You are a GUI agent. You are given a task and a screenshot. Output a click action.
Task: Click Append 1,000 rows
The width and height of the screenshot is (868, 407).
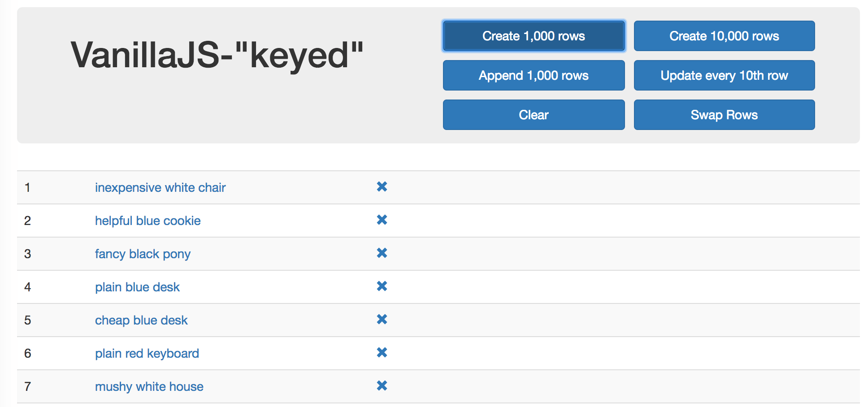[x=533, y=75]
